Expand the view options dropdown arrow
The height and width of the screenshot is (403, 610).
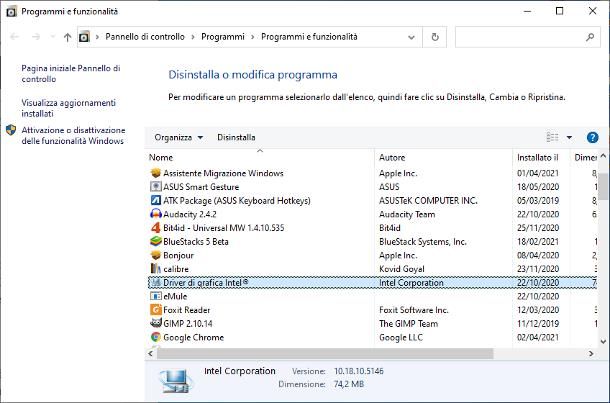tap(569, 137)
